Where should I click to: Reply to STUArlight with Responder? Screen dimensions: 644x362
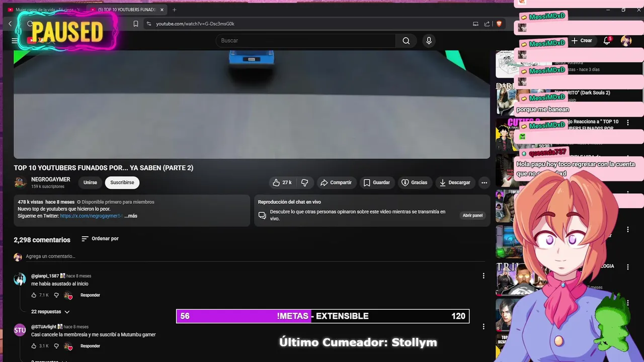click(90, 346)
